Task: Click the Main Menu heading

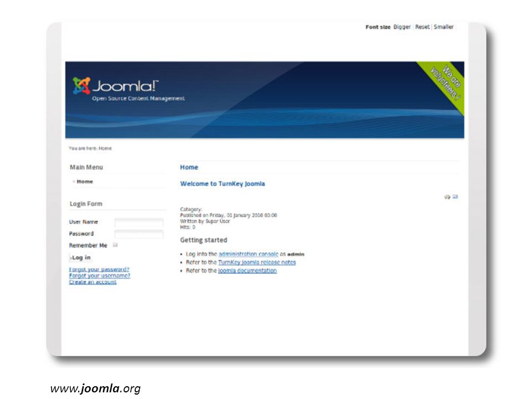Action: (86, 167)
